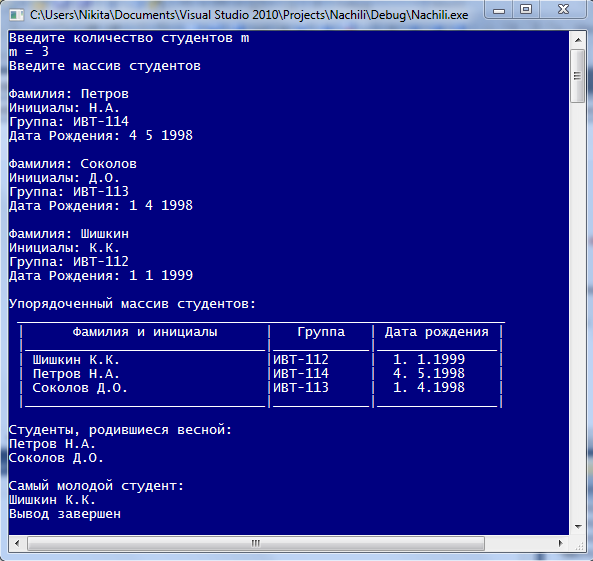The height and width of the screenshot is (561, 593).
Task: Click the line "Вывод завершен"
Action: click(x=65, y=514)
